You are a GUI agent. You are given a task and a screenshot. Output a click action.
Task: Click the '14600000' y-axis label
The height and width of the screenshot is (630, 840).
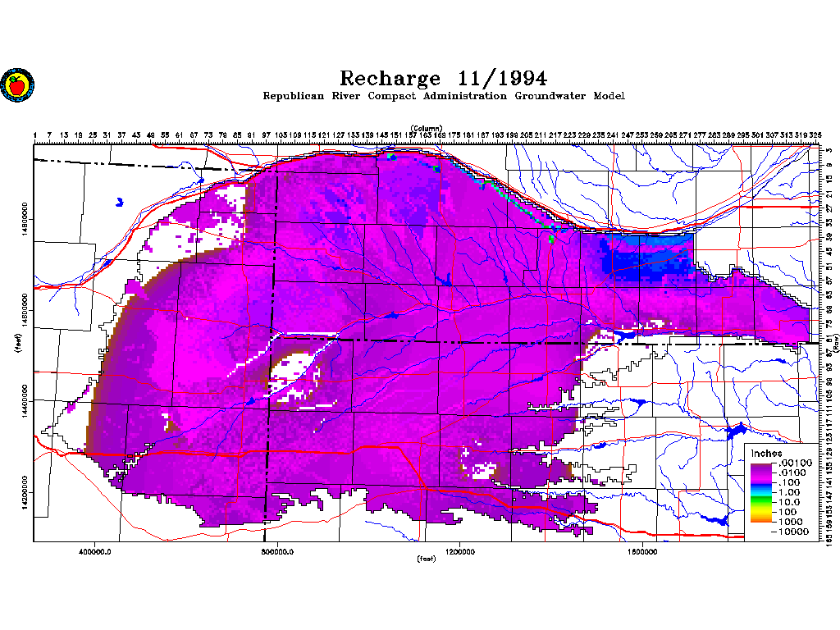tap(25, 309)
